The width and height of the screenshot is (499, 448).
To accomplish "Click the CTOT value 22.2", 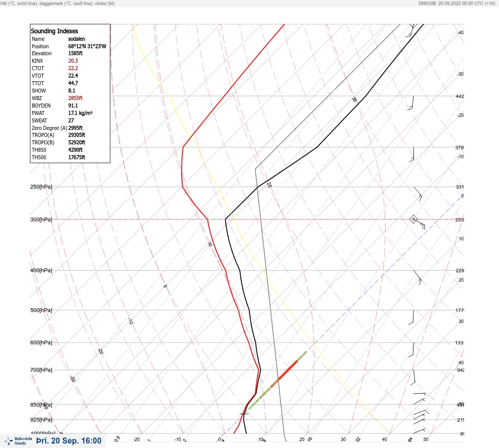I will (73, 69).
